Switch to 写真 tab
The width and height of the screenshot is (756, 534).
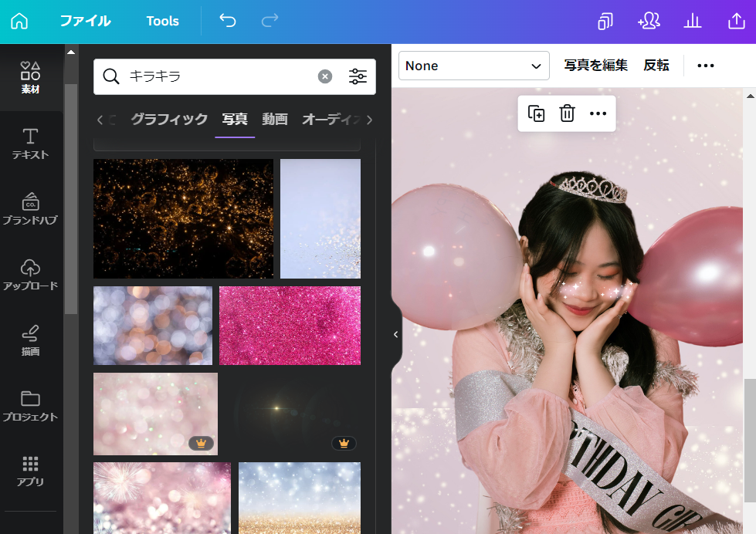click(x=235, y=119)
